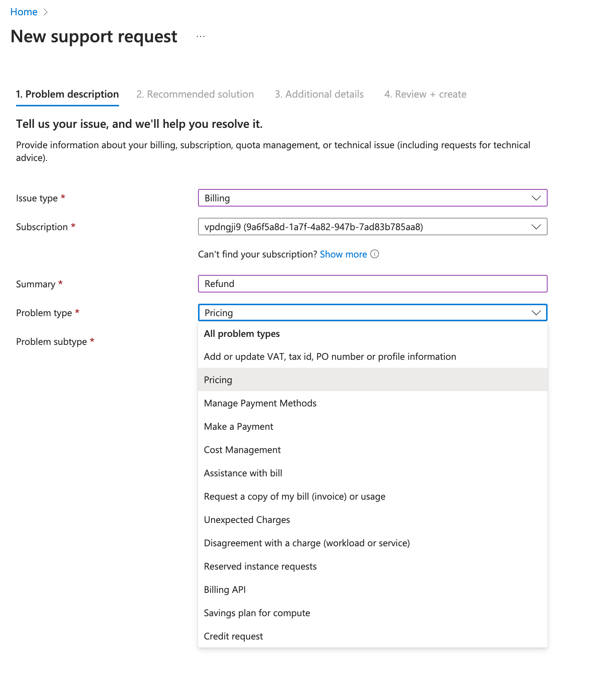Choose Unexpected Charges problem type
The width and height of the screenshot is (616, 673).
[x=372, y=520]
